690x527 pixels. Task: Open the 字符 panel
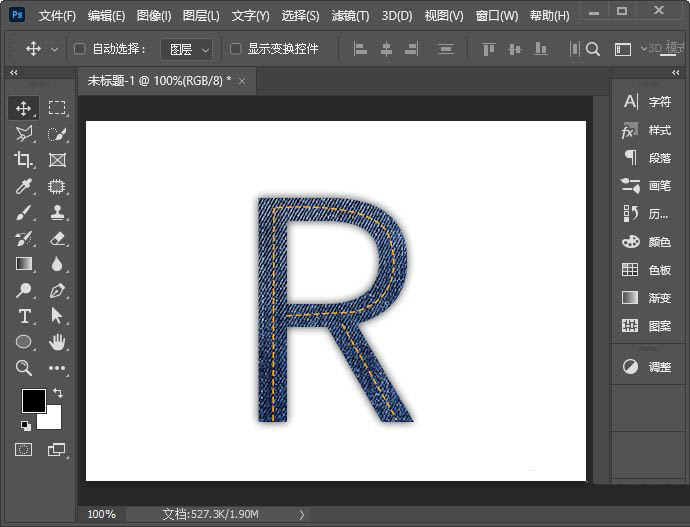pos(647,102)
